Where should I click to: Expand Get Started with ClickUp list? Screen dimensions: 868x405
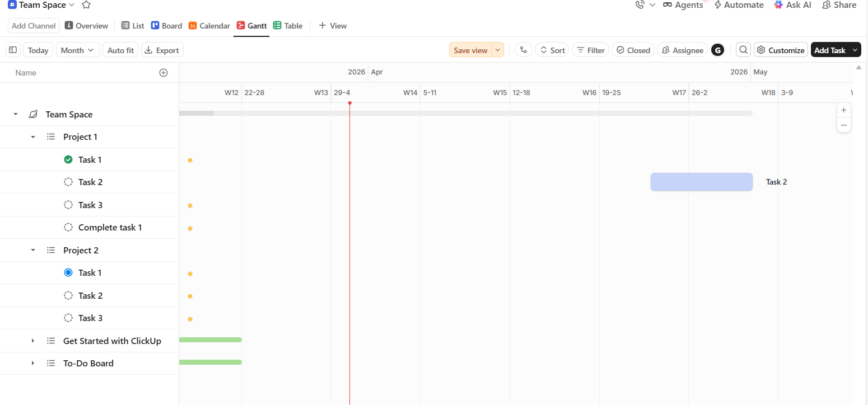tap(33, 341)
